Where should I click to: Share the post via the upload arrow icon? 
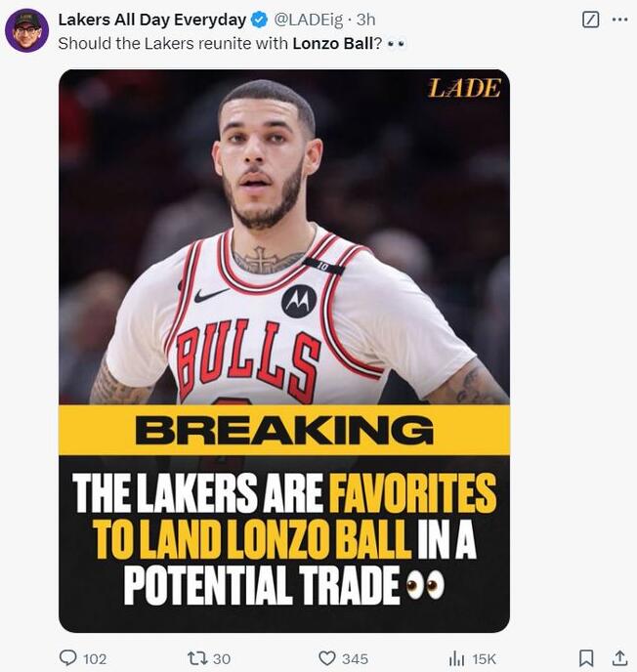619,658
